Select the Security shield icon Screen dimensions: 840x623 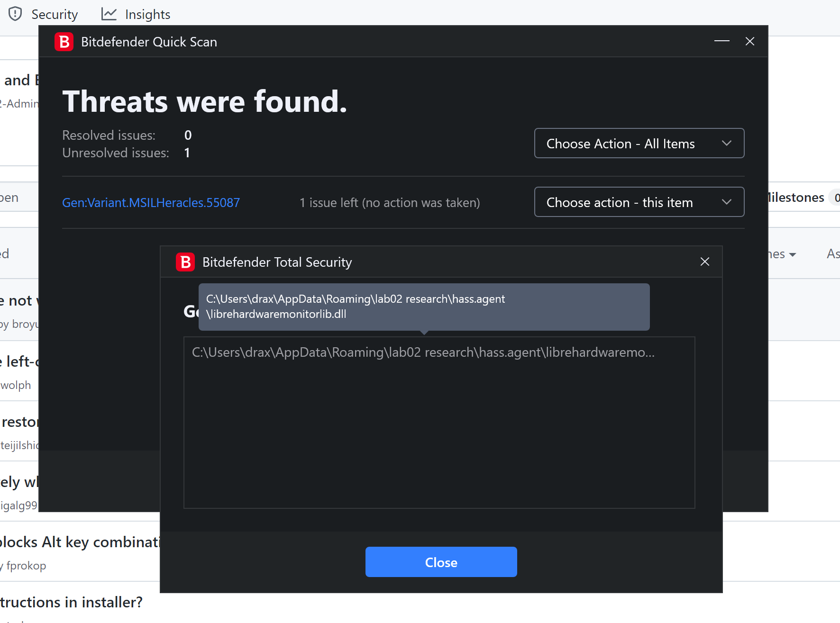point(15,13)
